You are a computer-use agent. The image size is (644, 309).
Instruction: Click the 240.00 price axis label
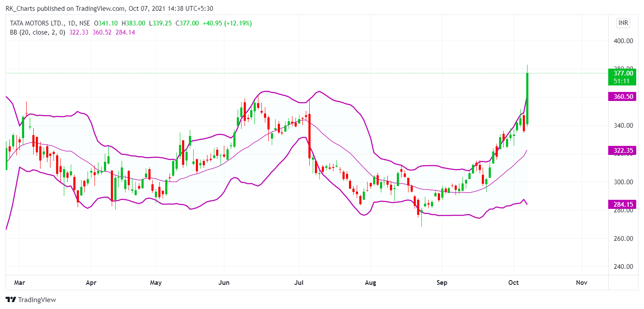[624, 267]
